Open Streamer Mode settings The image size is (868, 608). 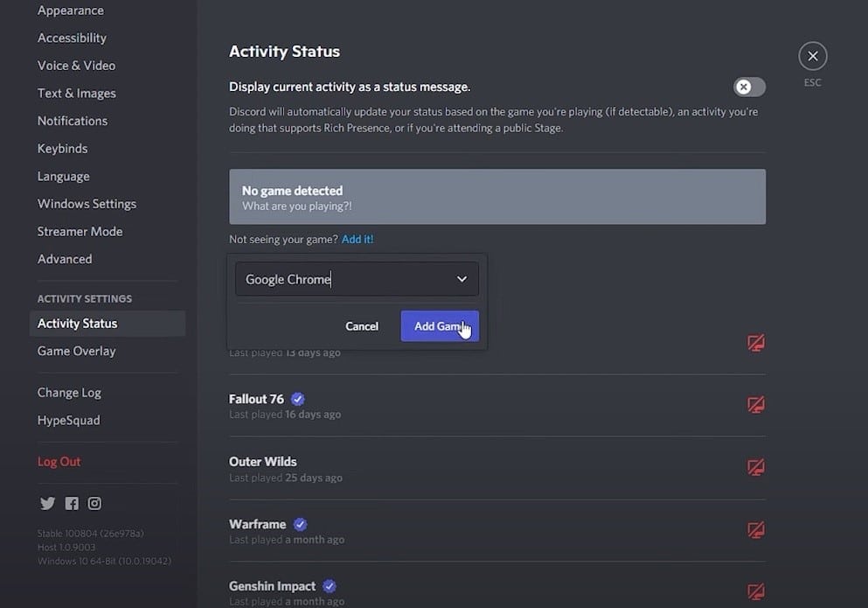pyautogui.click(x=80, y=232)
